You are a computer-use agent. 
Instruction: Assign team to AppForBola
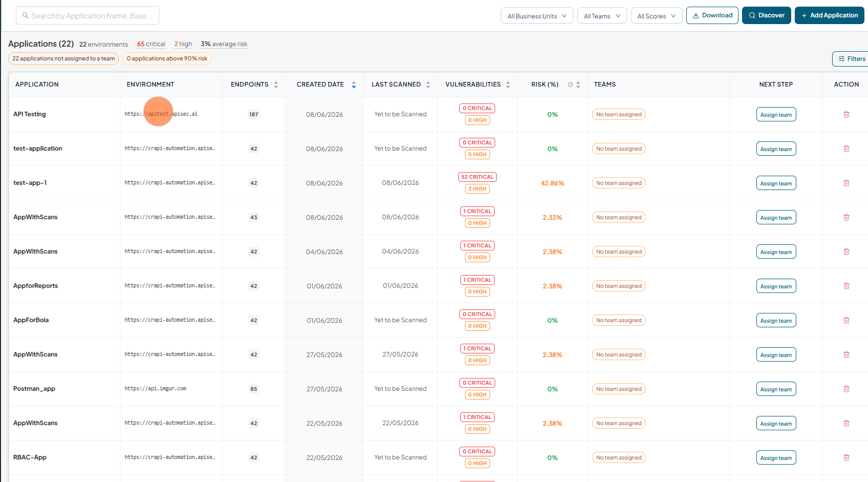pos(776,321)
